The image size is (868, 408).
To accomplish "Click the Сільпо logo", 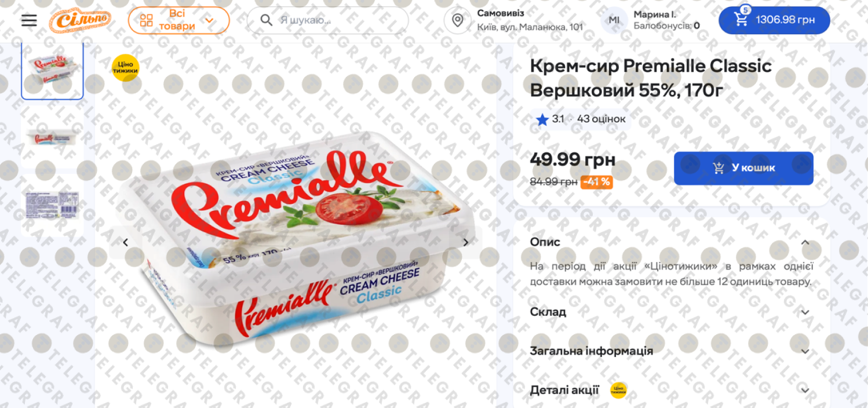I will 80,20.
